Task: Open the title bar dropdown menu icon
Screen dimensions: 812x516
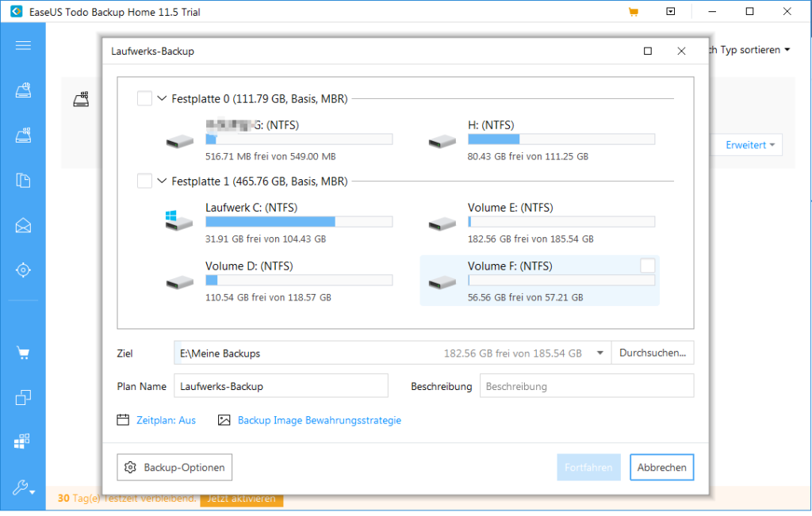Action: tap(671, 11)
